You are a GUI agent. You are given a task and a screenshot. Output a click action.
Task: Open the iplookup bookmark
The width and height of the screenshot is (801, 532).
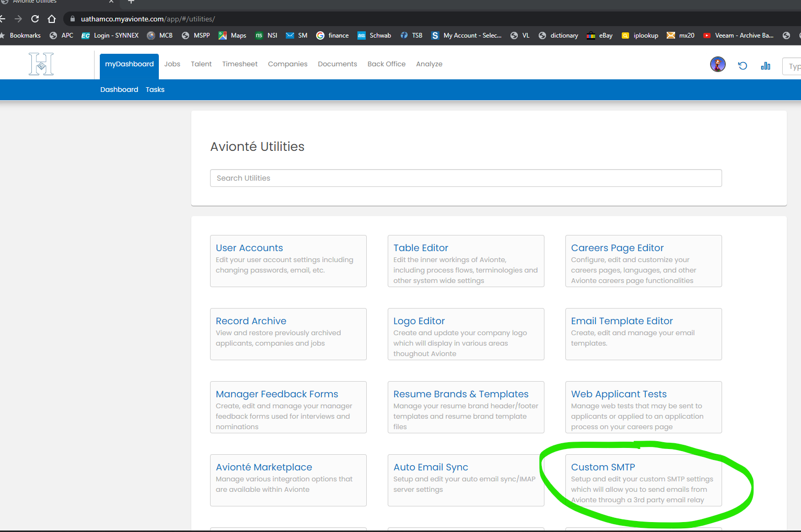(640, 36)
